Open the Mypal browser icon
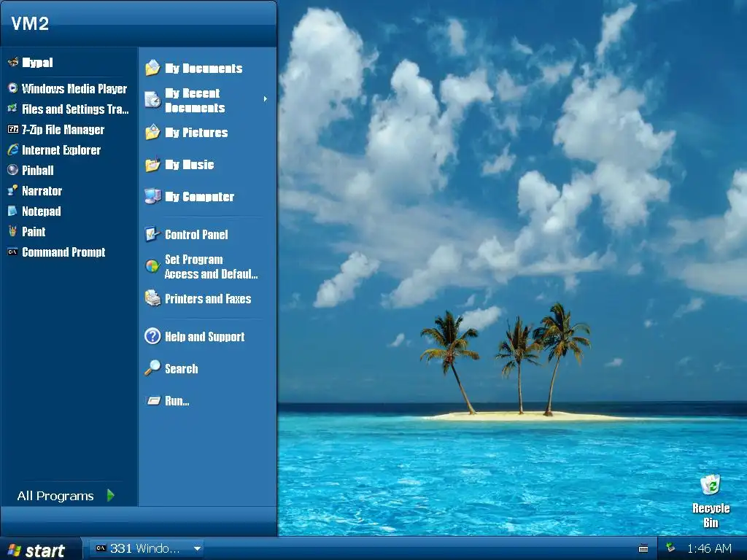 [x=13, y=62]
